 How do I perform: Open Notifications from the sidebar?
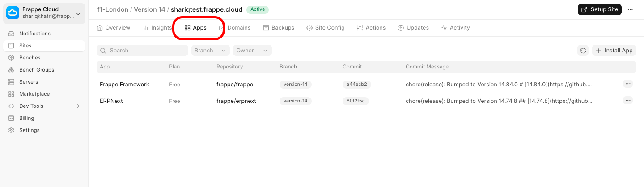click(35, 34)
